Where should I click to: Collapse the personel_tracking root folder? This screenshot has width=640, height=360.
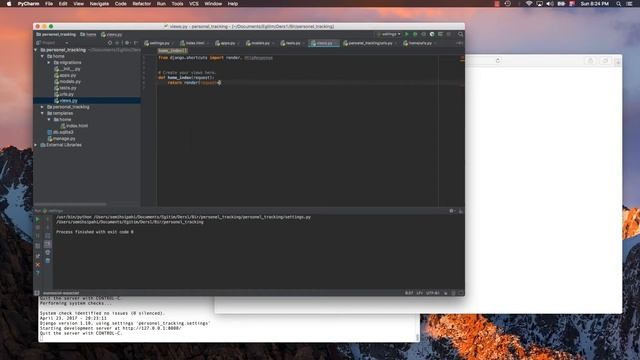36,50
